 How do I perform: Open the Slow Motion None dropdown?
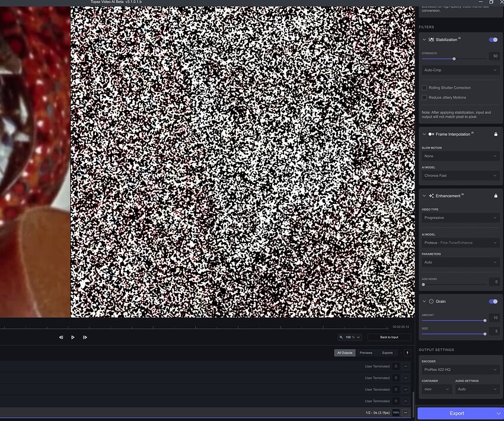tap(460, 156)
